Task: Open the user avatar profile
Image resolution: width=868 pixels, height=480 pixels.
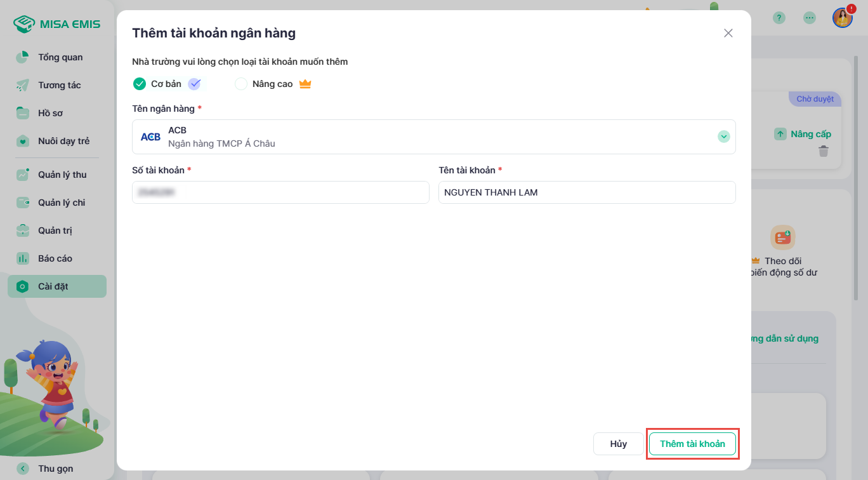Action: click(x=842, y=18)
